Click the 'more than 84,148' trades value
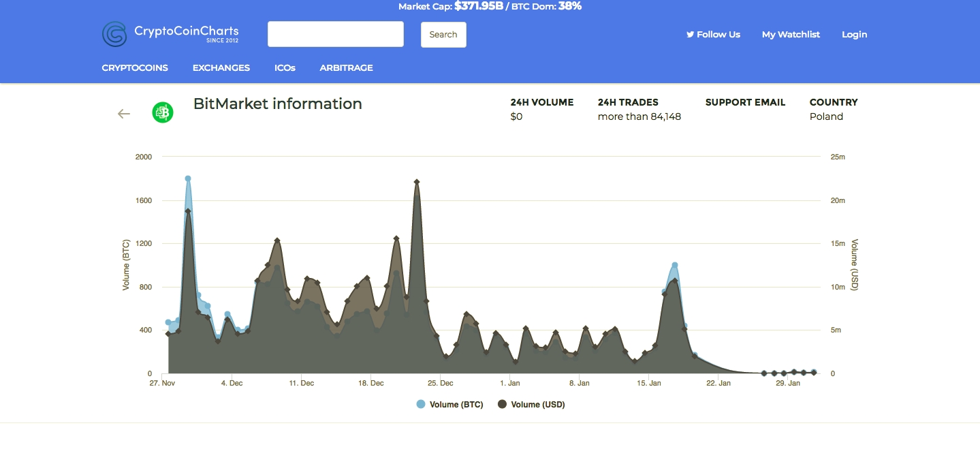 coord(639,117)
